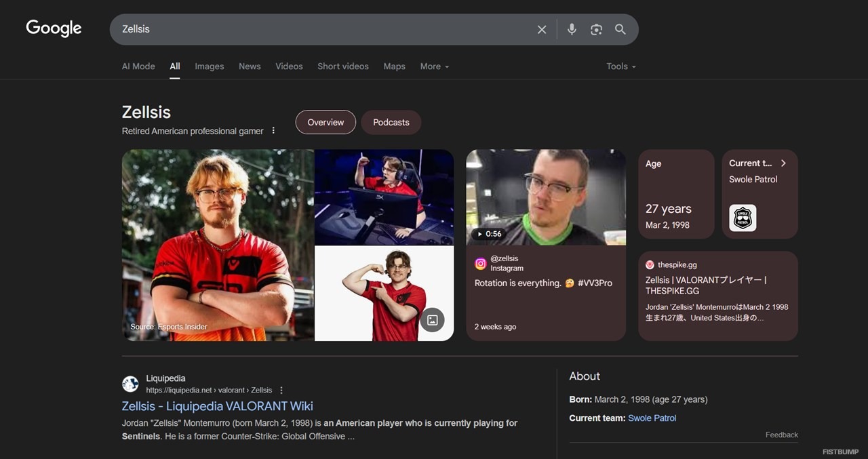Open the flexing pose photo thumbnail
868x459 pixels.
384,294
